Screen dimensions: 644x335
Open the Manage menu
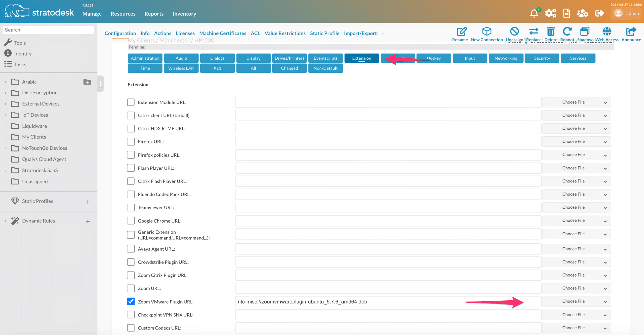pyautogui.click(x=92, y=14)
